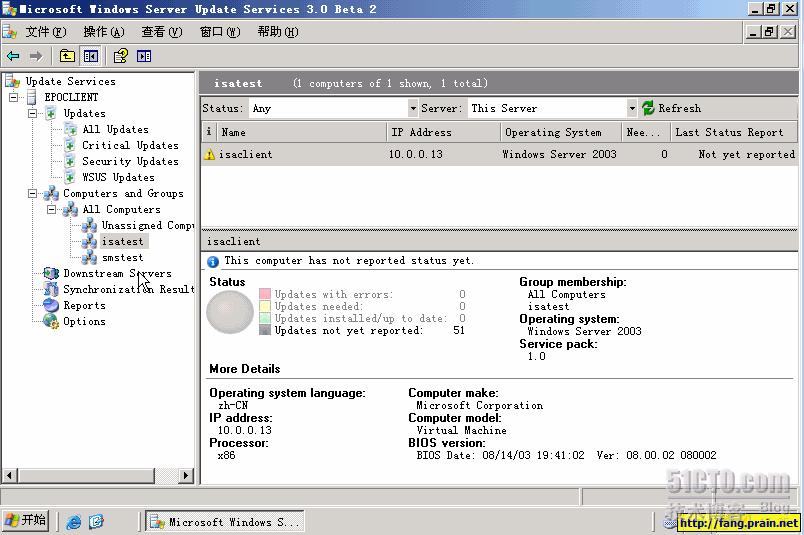Click the Unassigned Computers group icon

89,225
